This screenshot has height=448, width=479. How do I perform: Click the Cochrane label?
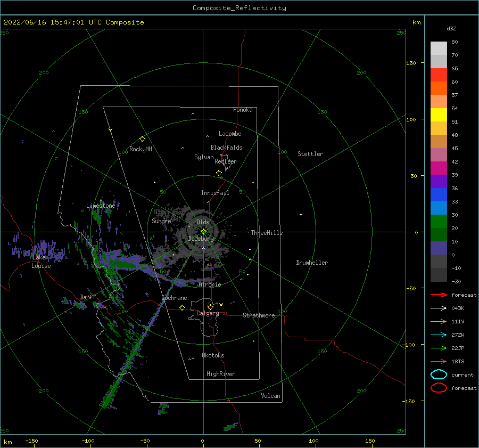(174, 298)
